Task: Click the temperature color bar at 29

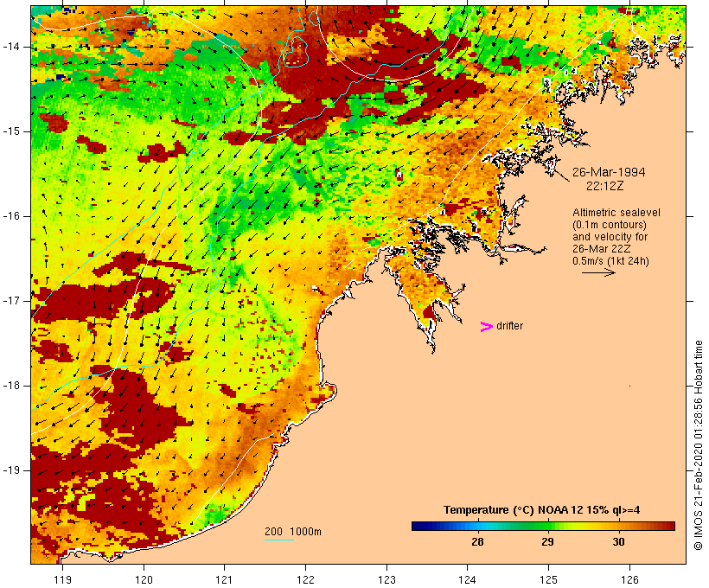Action: (x=547, y=526)
